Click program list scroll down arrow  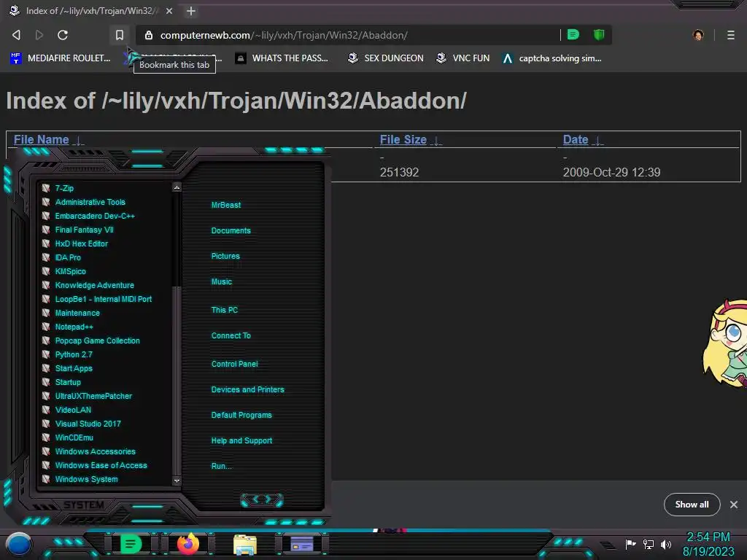point(177,481)
